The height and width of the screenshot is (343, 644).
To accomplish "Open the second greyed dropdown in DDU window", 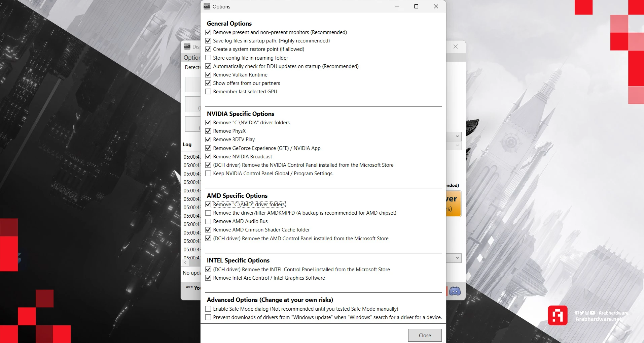I will (454, 146).
